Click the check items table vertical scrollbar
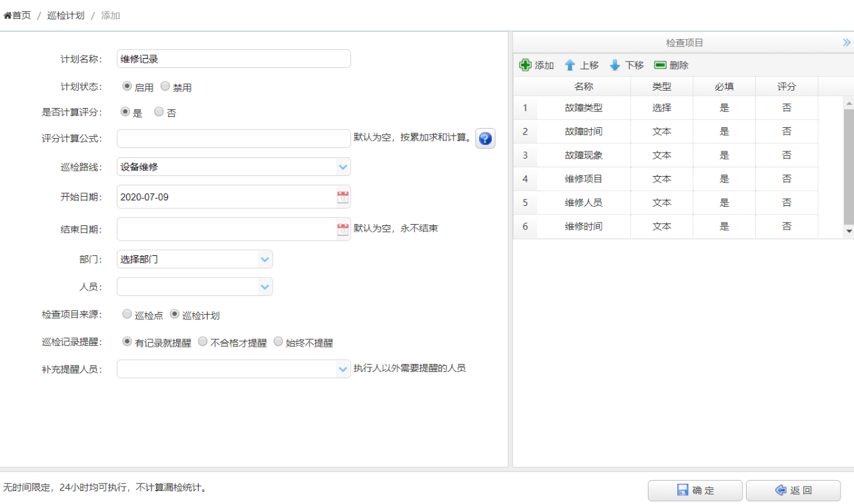 click(x=849, y=167)
